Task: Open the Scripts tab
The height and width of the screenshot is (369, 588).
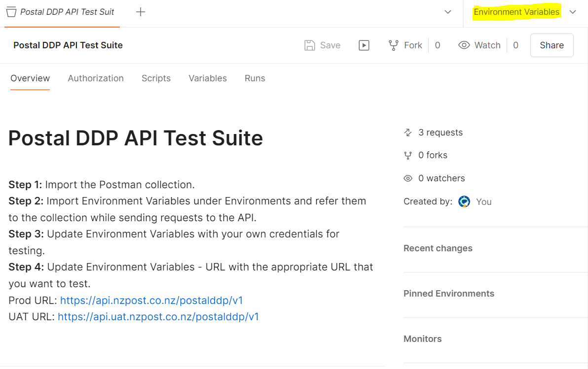Action: [156, 78]
